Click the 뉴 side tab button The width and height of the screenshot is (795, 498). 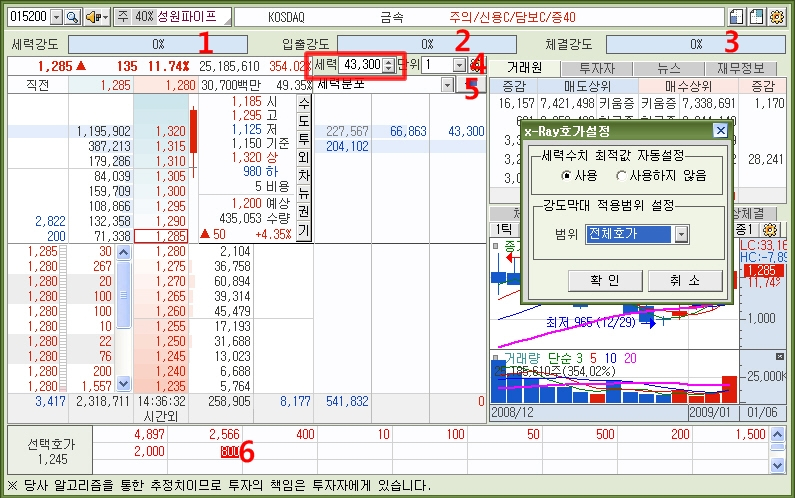coord(304,193)
